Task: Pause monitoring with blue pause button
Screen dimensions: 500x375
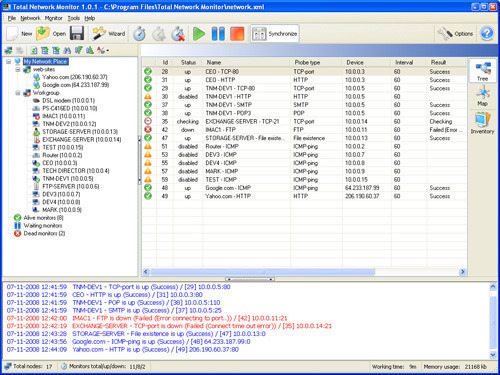Action: [218, 34]
